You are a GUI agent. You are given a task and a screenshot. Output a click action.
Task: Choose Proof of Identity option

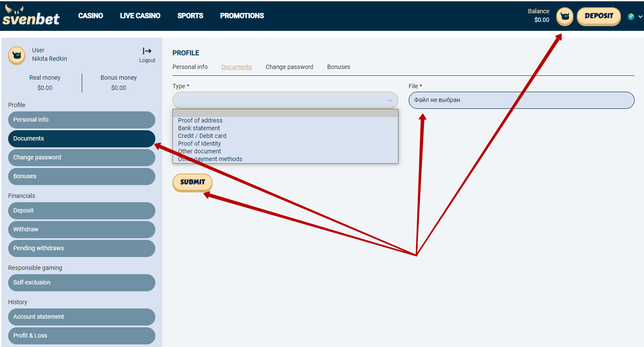pyautogui.click(x=199, y=144)
